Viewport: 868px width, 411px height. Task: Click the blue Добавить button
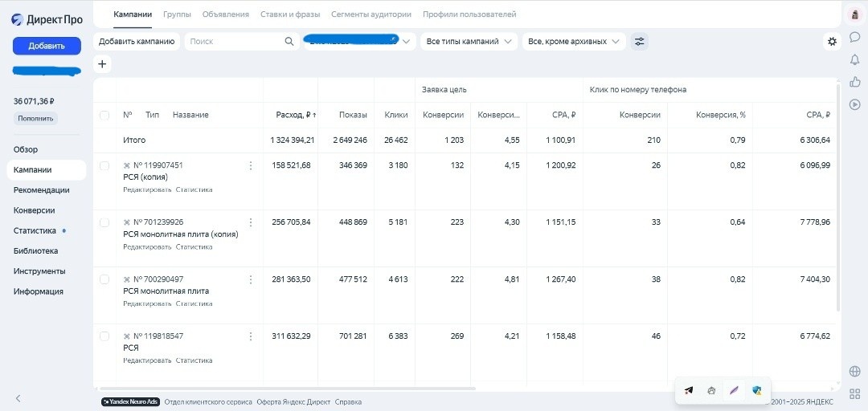47,46
